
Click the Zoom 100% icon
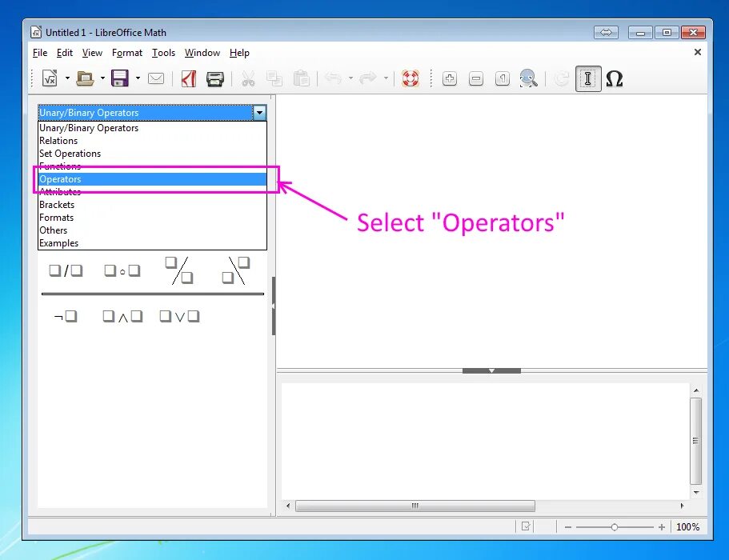pyautogui.click(x=503, y=78)
